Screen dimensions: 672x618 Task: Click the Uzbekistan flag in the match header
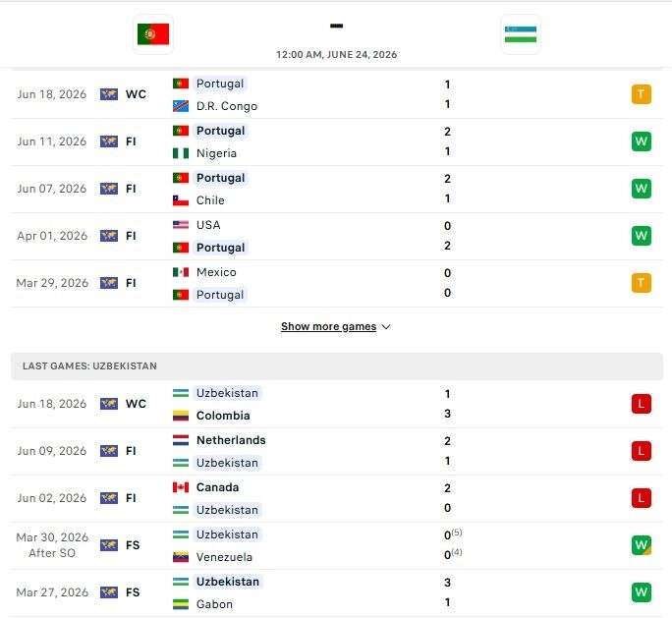pyautogui.click(x=521, y=34)
